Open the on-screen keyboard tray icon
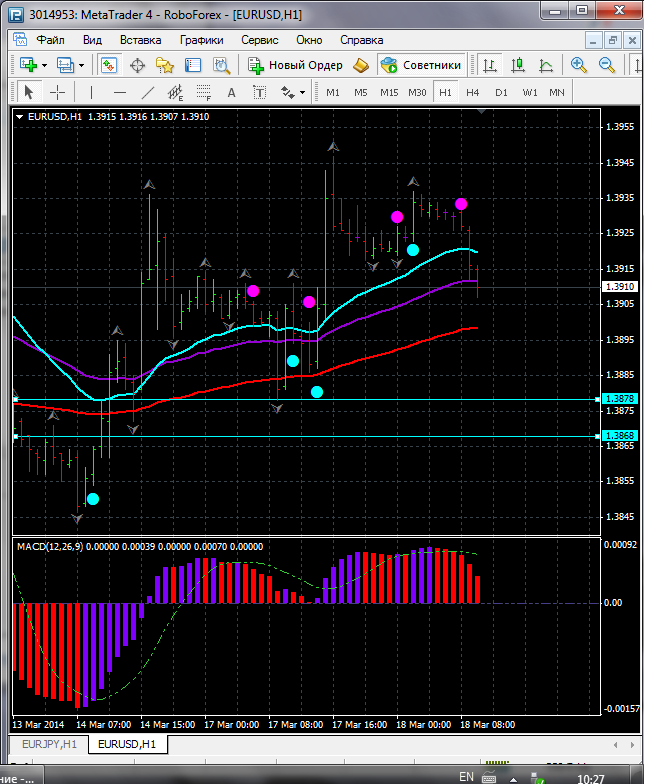This screenshot has width=650, height=784. [488, 778]
